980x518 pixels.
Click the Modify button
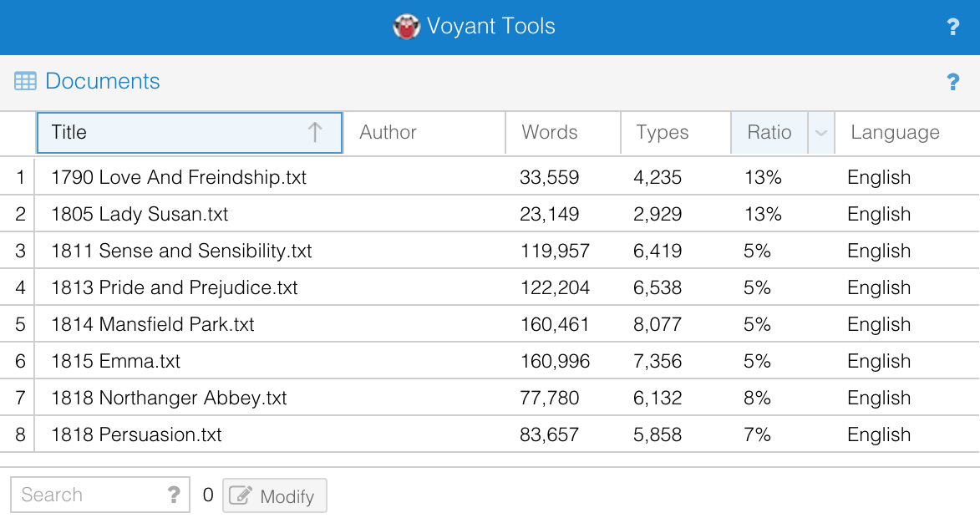[x=274, y=495]
